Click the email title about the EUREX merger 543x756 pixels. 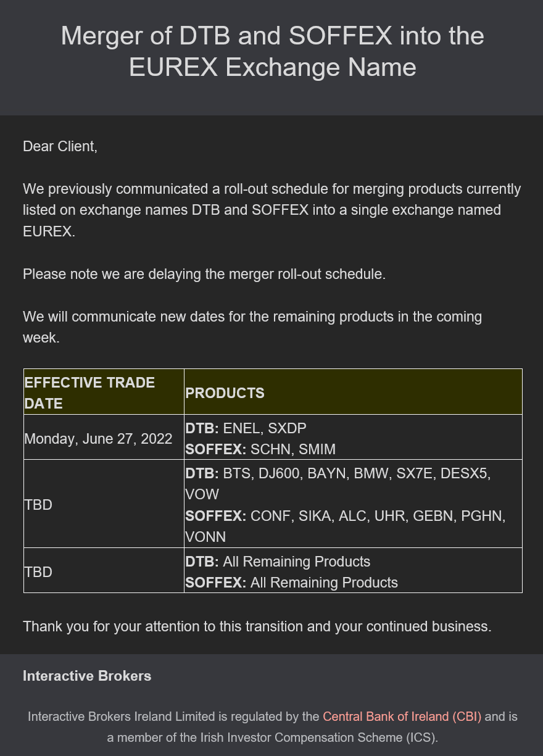tap(272, 51)
